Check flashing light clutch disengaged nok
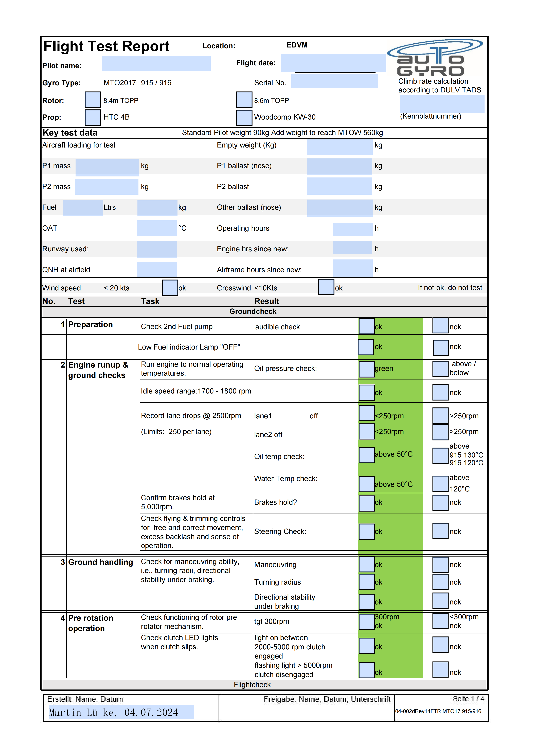The image size is (534, 756). point(441,670)
